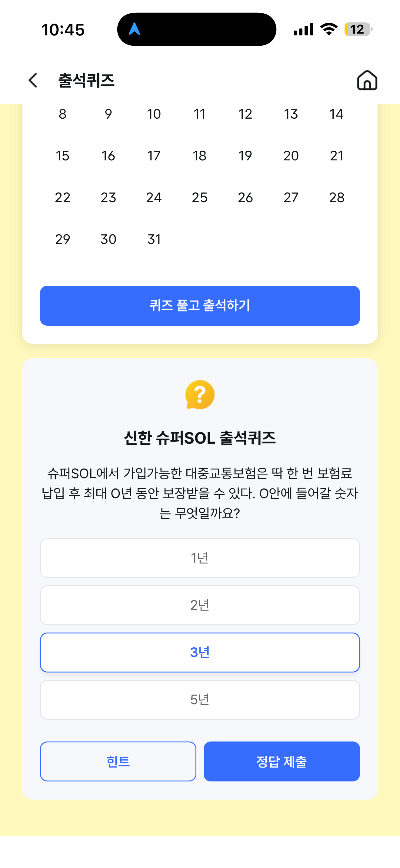Tap the blue location arrow indicator
The image size is (400, 868).
pos(134,29)
